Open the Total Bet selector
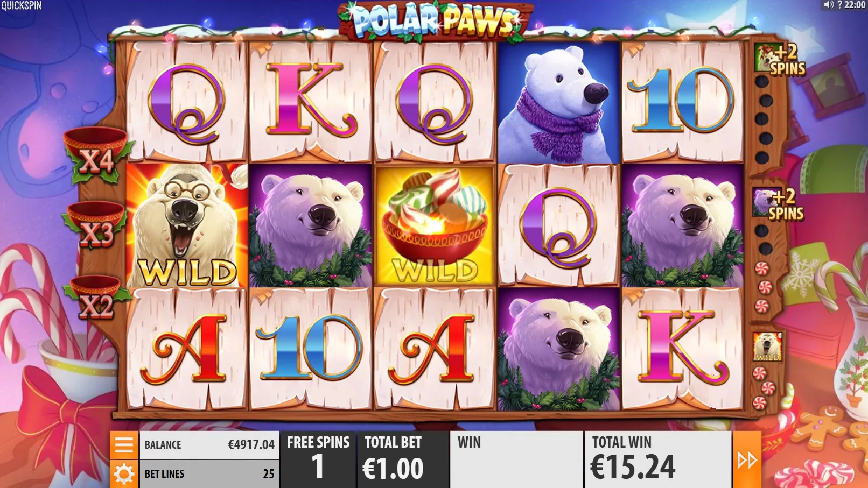The height and width of the screenshot is (488, 868). 403,459
